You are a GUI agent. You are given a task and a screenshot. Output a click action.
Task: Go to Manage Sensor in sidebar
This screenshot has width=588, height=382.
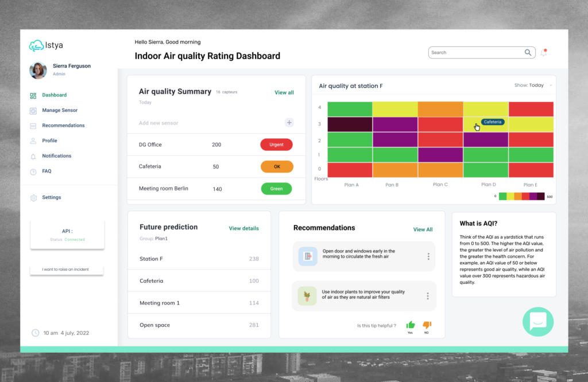(x=59, y=110)
